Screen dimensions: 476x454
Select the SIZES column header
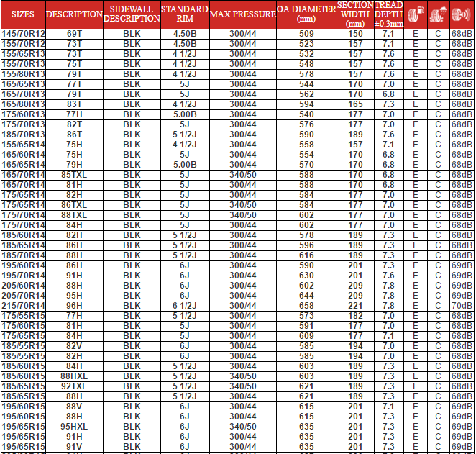[23, 14]
